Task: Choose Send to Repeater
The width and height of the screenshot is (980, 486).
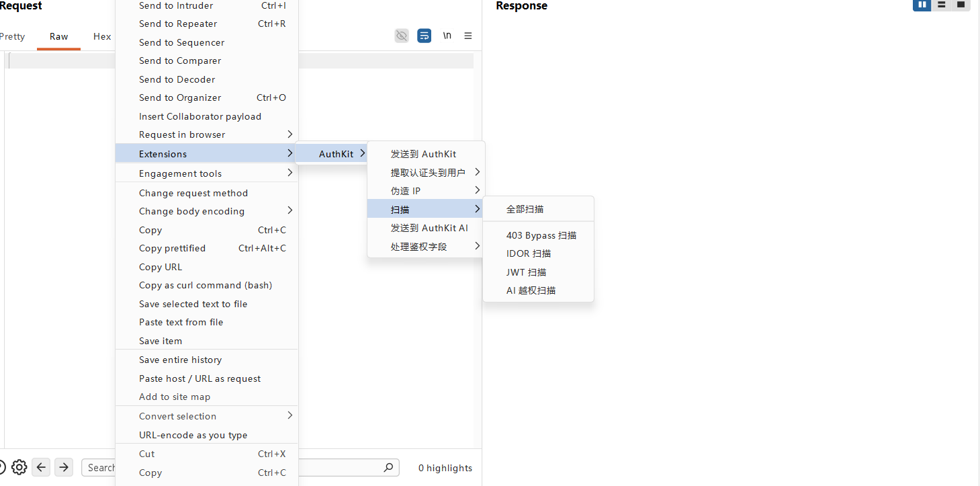Action: click(x=207, y=24)
